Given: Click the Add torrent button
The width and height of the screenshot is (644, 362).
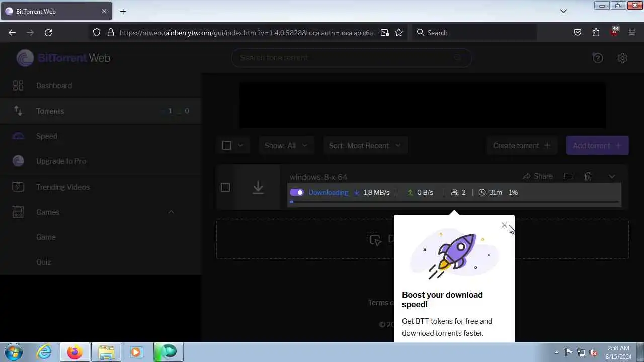Looking at the screenshot, I should pyautogui.click(x=597, y=145).
